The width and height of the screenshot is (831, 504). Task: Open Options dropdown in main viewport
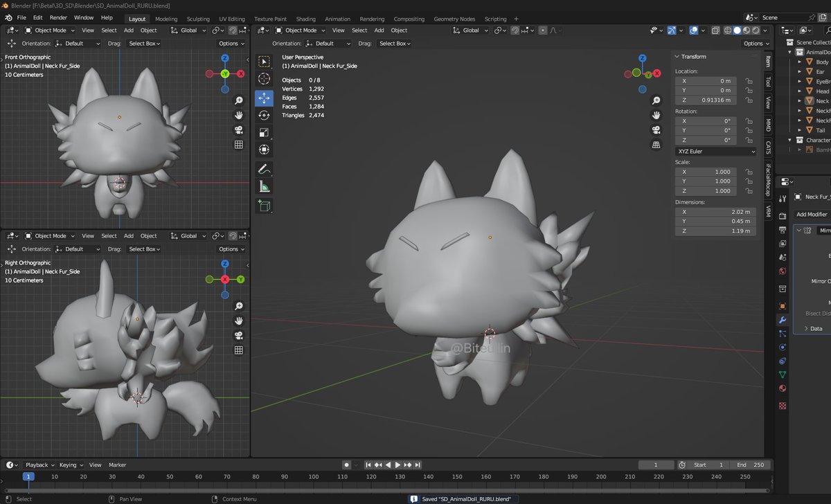coord(755,44)
